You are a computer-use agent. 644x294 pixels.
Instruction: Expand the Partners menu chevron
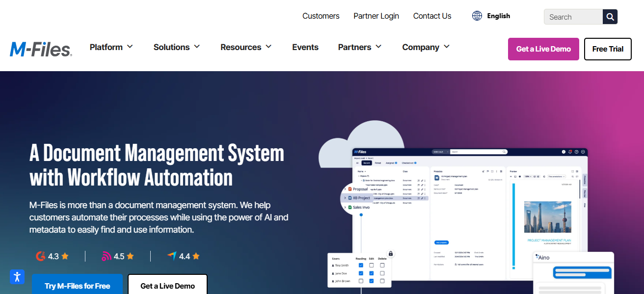378,47
